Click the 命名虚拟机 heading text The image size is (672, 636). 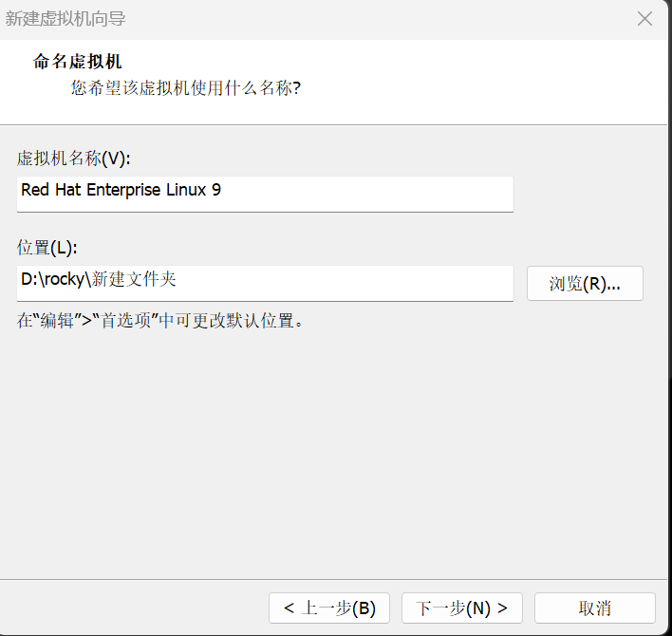point(77,62)
